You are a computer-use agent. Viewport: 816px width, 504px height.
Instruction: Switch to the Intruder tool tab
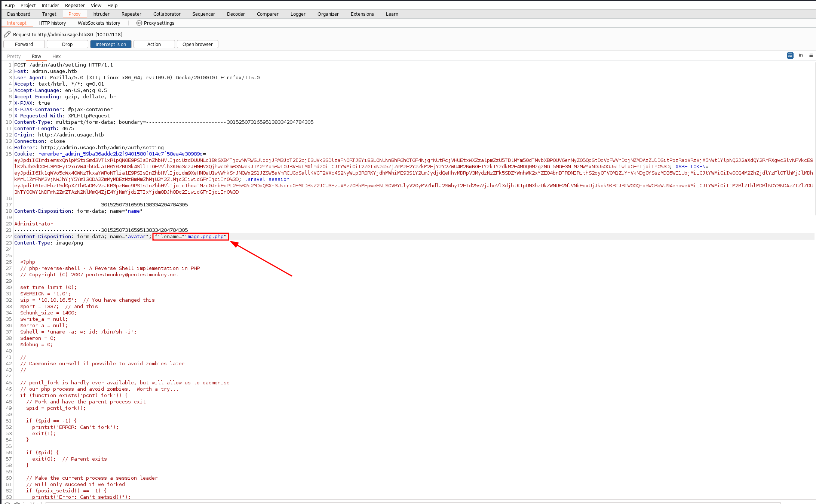click(x=101, y=14)
